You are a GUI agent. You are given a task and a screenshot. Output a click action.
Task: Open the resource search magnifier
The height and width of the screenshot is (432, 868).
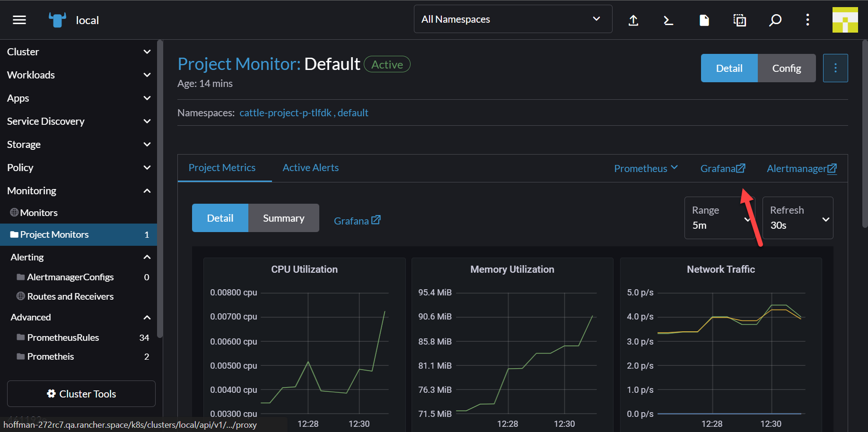coord(775,20)
